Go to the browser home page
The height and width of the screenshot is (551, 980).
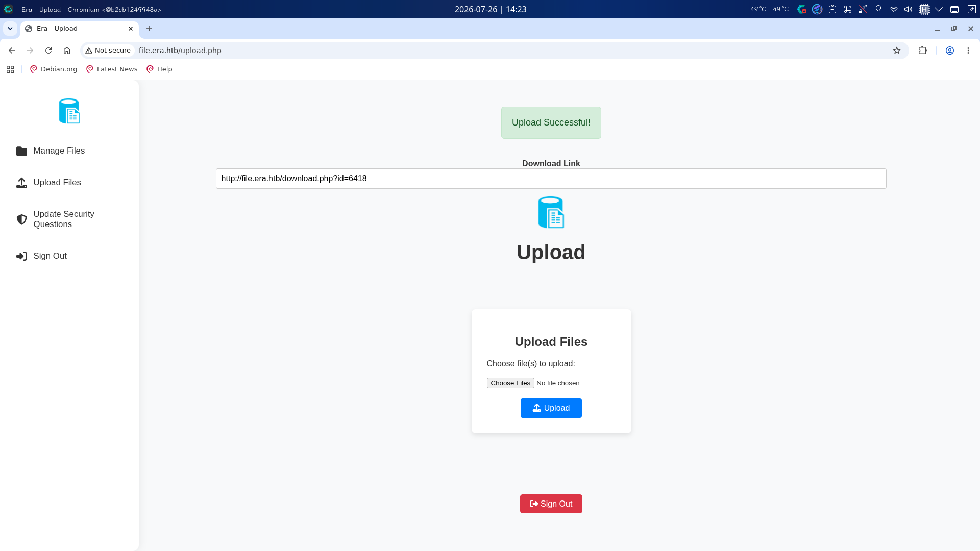(x=67, y=51)
